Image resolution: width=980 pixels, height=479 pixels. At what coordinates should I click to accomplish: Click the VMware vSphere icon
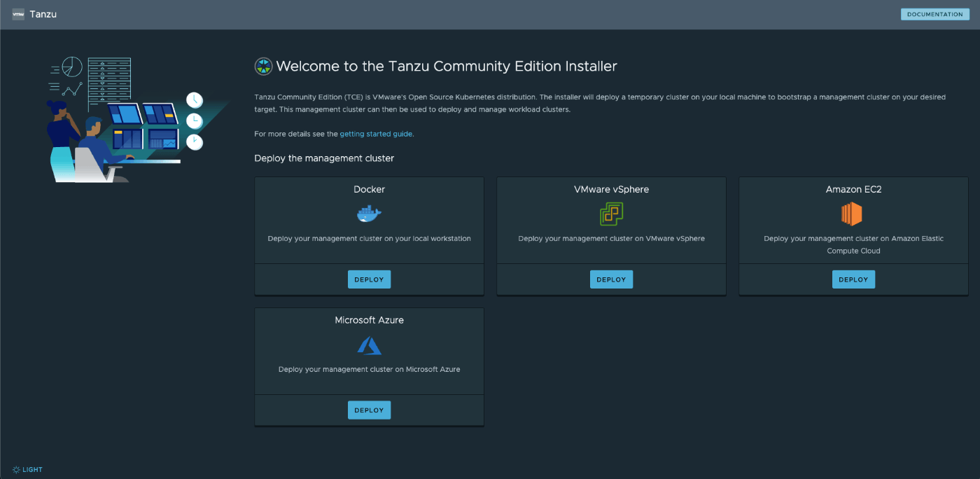611,214
